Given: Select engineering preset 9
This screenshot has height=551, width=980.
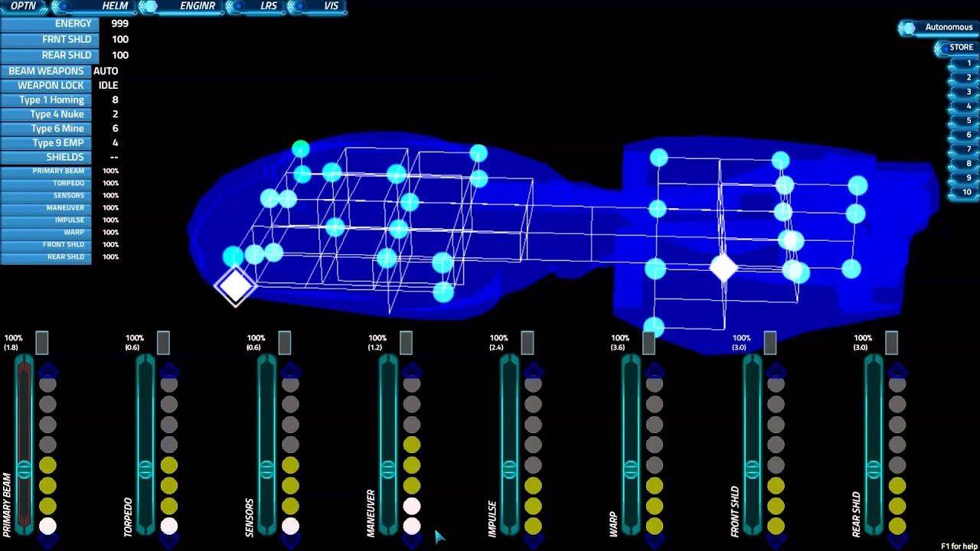Looking at the screenshot, I should coord(964,178).
